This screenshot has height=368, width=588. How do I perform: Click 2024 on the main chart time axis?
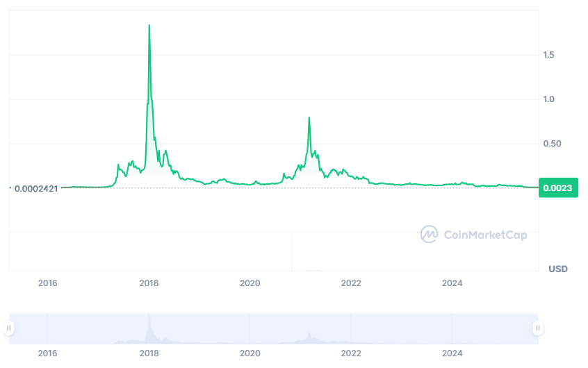tap(452, 283)
